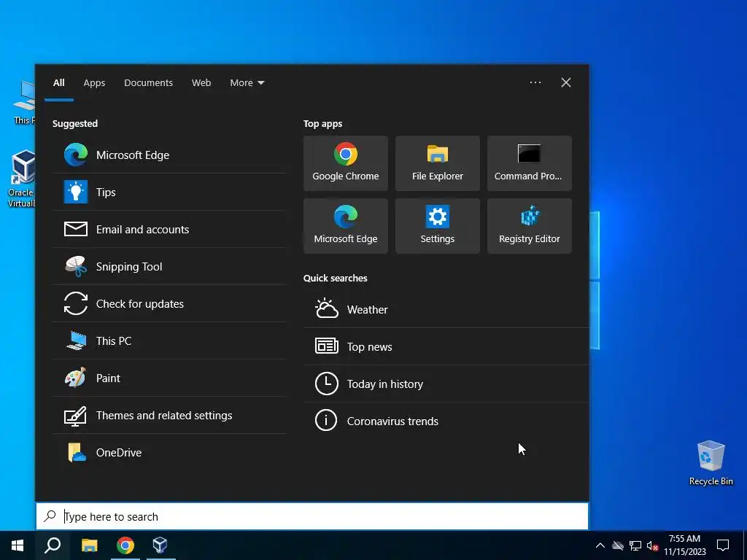
Task: Close the search panel
Action: [x=565, y=82]
